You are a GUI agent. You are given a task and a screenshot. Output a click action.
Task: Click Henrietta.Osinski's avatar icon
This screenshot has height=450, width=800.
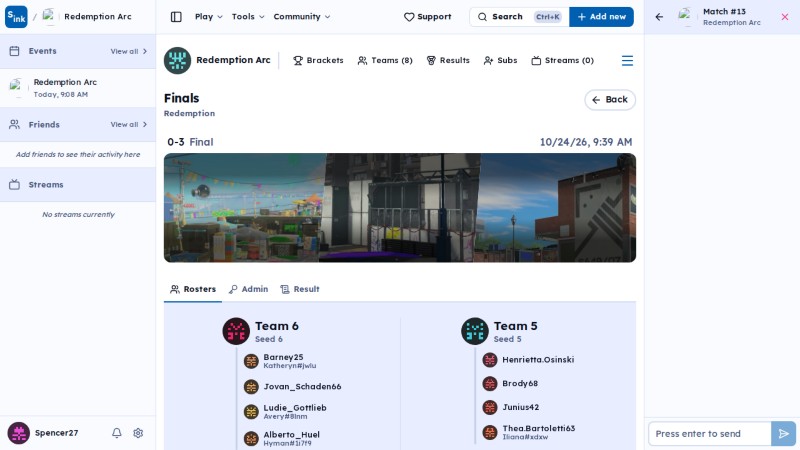tap(490, 360)
